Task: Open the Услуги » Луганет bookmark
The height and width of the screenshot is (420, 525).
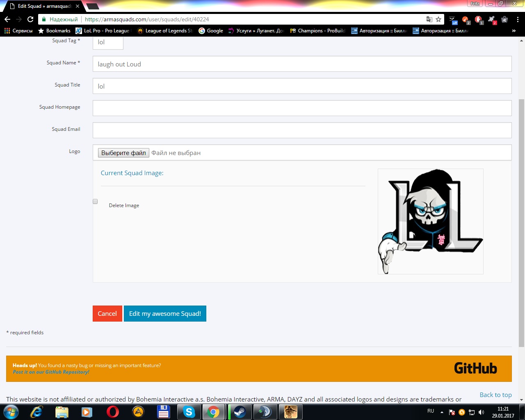Action: 256,31
